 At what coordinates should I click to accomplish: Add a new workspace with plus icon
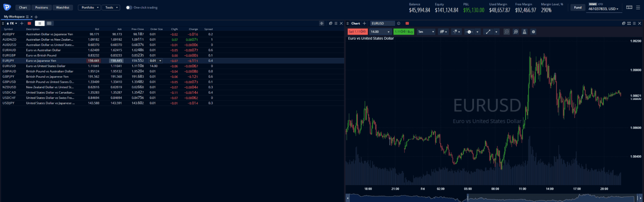pos(36,17)
